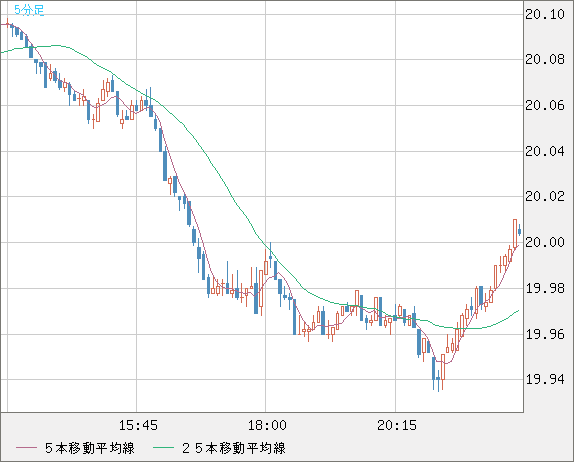Click the 18:00 time axis label
The image size is (574, 462).
point(267,425)
